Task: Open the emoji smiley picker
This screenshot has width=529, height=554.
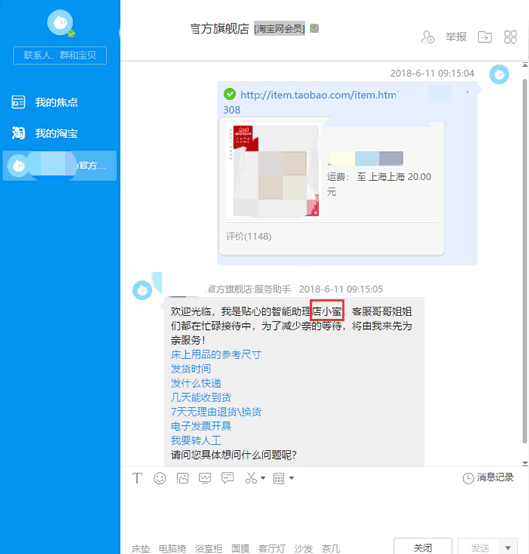Action: click(x=159, y=478)
